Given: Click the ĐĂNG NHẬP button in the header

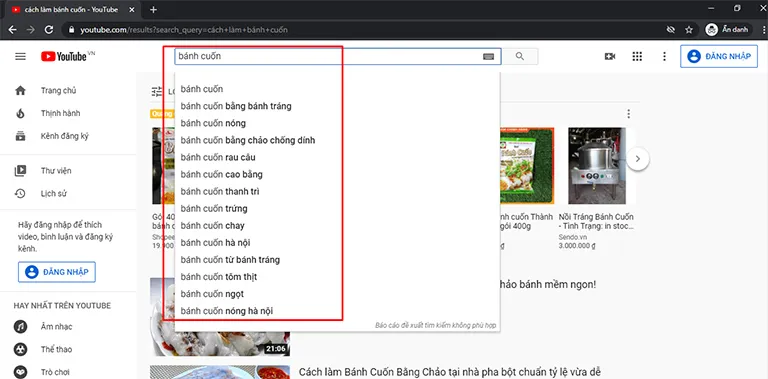Looking at the screenshot, I should pyautogui.click(x=719, y=56).
